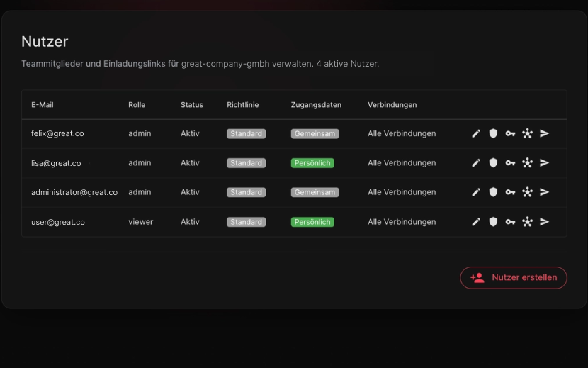Image resolution: width=588 pixels, height=368 pixels.
Task: Edit administrator@great.co with pencil icon
Action: coord(476,192)
